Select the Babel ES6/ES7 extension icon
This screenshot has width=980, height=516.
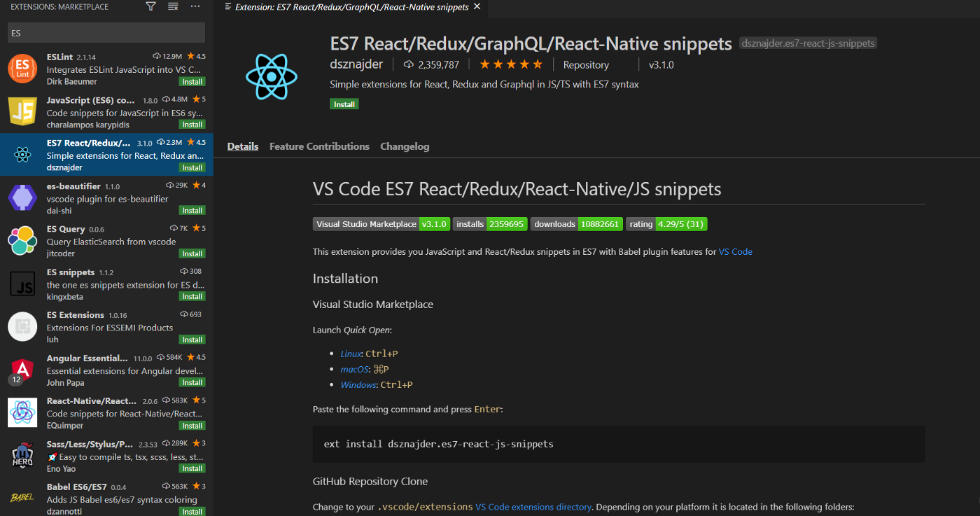click(22, 498)
